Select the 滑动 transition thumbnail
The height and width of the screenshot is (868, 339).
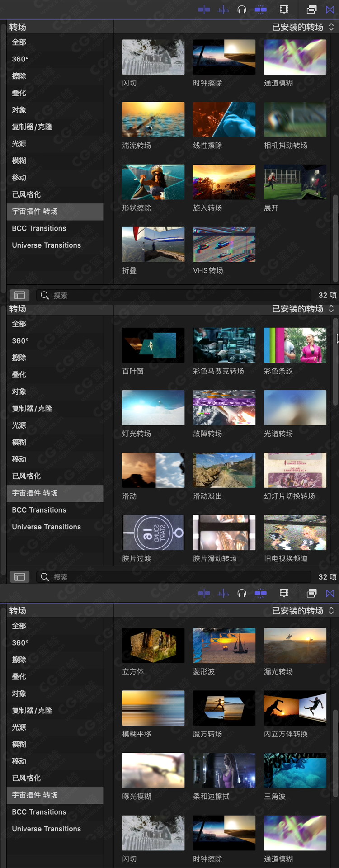point(153,470)
